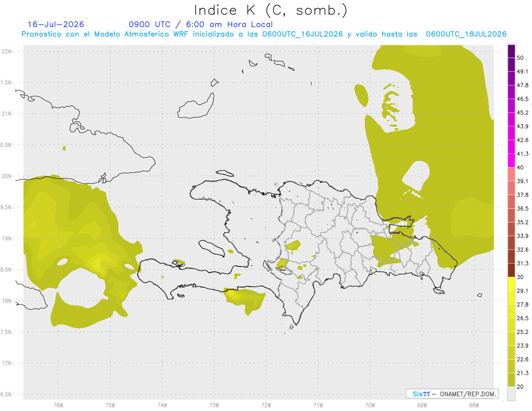Click the '0900 UTC / 6:00 am Hora Local' text

(201, 24)
